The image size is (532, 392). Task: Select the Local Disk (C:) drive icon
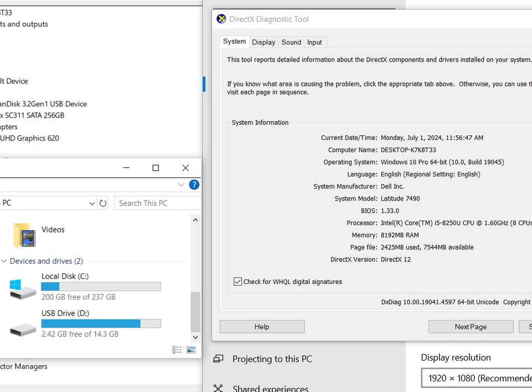(23, 289)
